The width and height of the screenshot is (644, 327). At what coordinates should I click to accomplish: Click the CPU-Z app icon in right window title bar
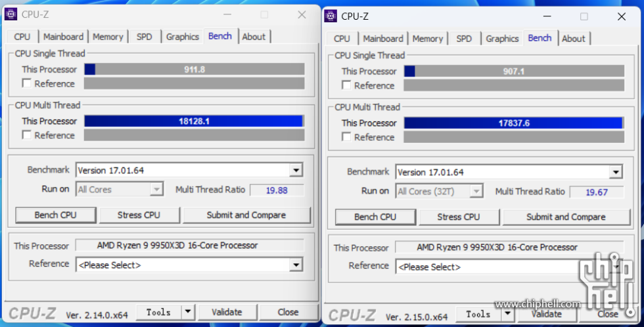tap(331, 16)
